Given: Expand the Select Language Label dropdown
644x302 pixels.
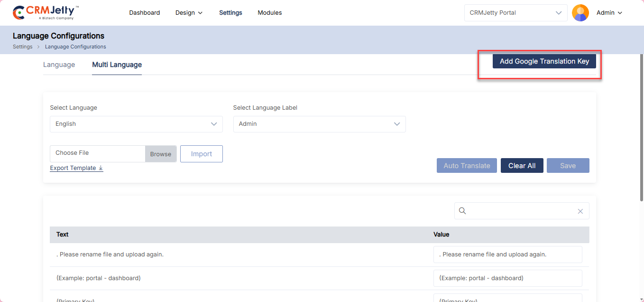Looking at the screenshot, I should tap(319, 124).
